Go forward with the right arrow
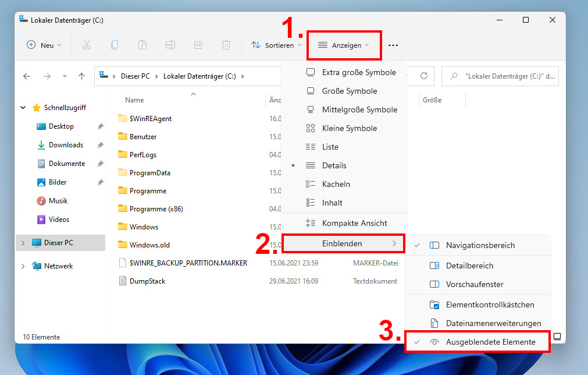 click(x=47, y=76)
